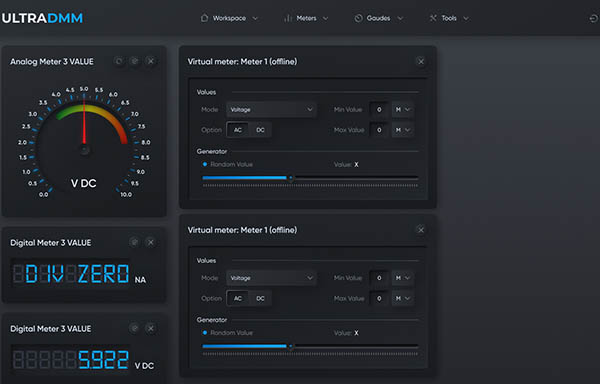Open the Tools menu
The width and height of the screenshot is (600, 384).
click(449, 18)
